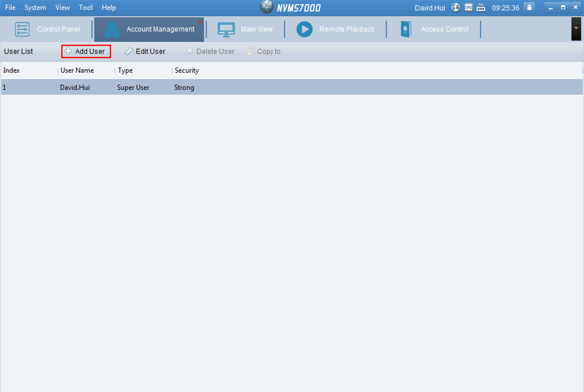Click index 1 in the user list

(x=4, y=88)
